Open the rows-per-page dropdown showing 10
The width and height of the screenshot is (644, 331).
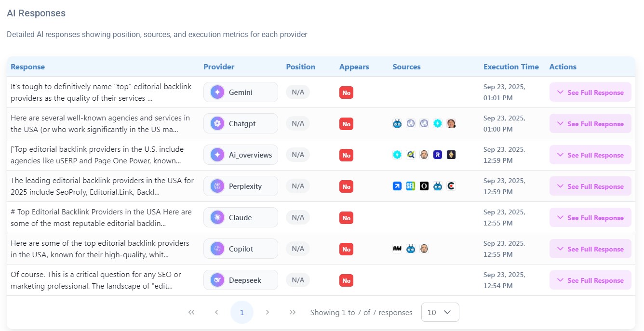tap(440, 312)
